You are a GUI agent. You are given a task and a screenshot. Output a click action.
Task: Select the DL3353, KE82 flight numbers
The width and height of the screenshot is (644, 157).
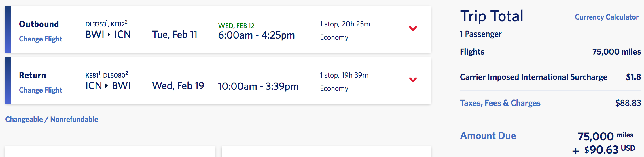[x=106, y=24]
